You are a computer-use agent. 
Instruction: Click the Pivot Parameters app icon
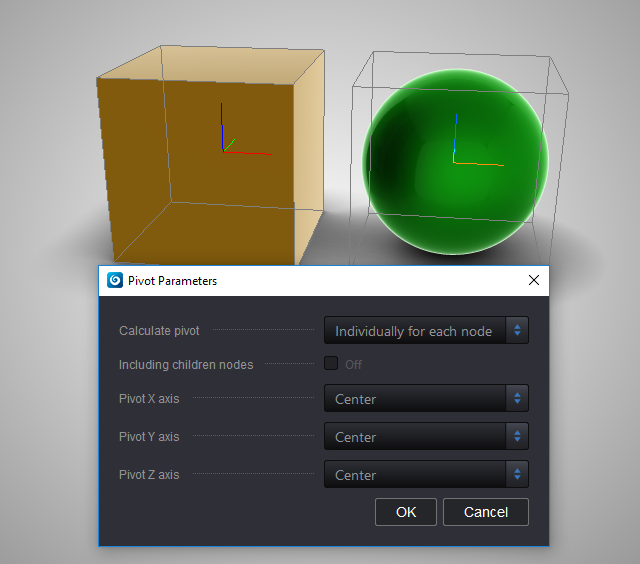click(115, 280)
